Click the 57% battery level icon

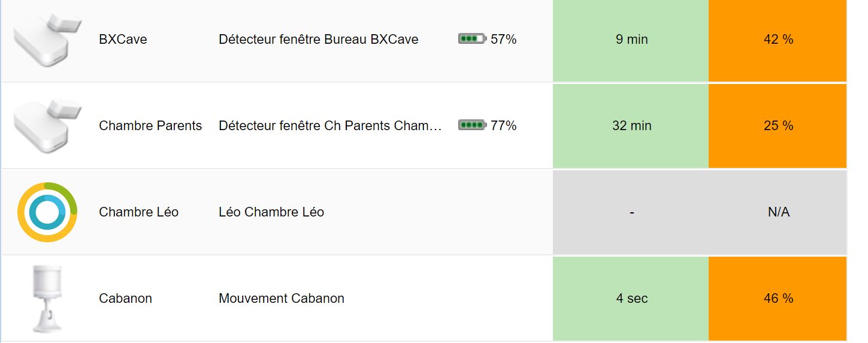[x=472, y=40]
